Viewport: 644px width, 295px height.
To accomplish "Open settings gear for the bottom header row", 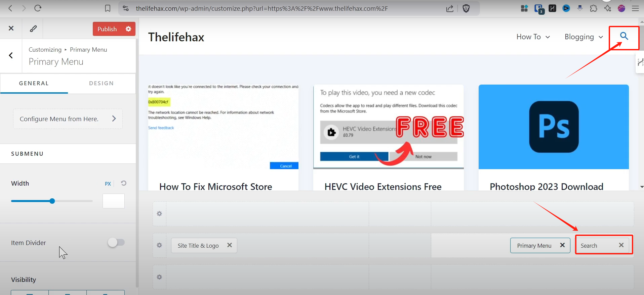I will [159, 277].
